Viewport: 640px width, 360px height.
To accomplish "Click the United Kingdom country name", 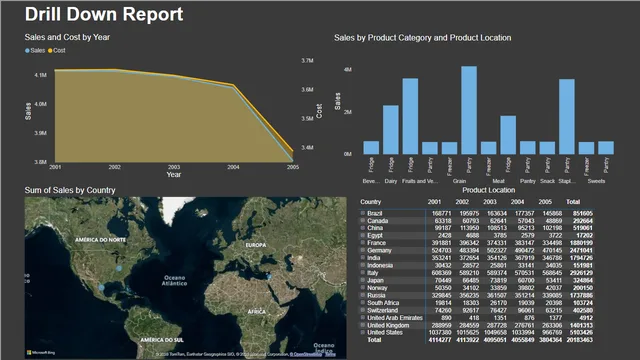I will (388, 325).
